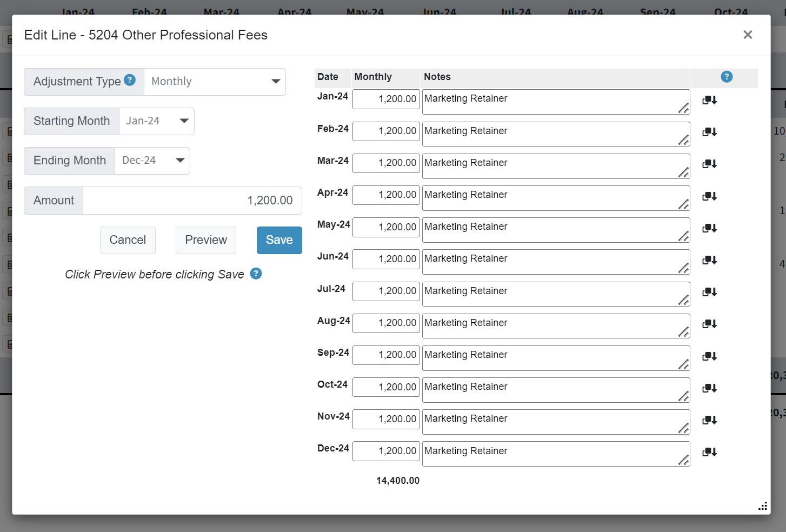Click the dialog resize handle at bottom right

pos(762,506)
